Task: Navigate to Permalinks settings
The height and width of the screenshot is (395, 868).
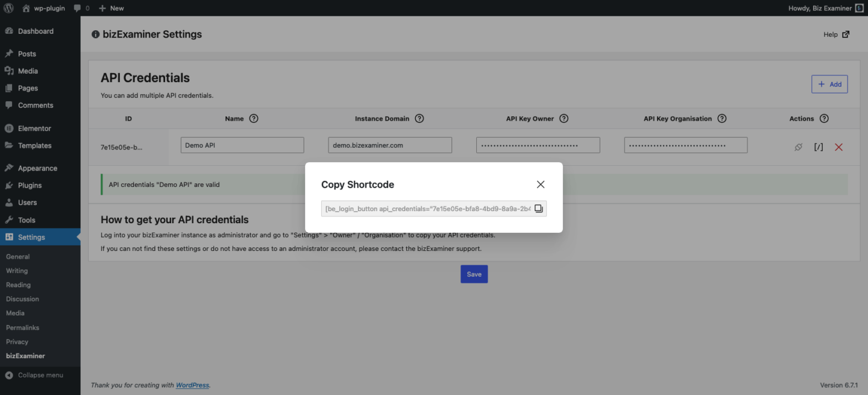Action: (x=24, y=327)
